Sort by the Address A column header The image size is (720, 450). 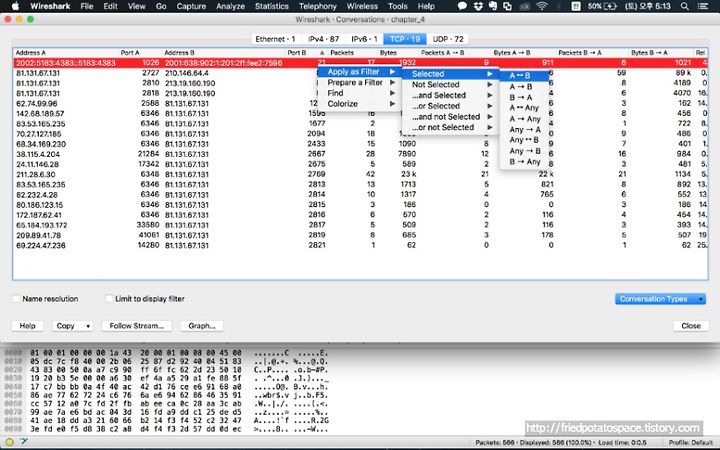(x=66, y=53)
